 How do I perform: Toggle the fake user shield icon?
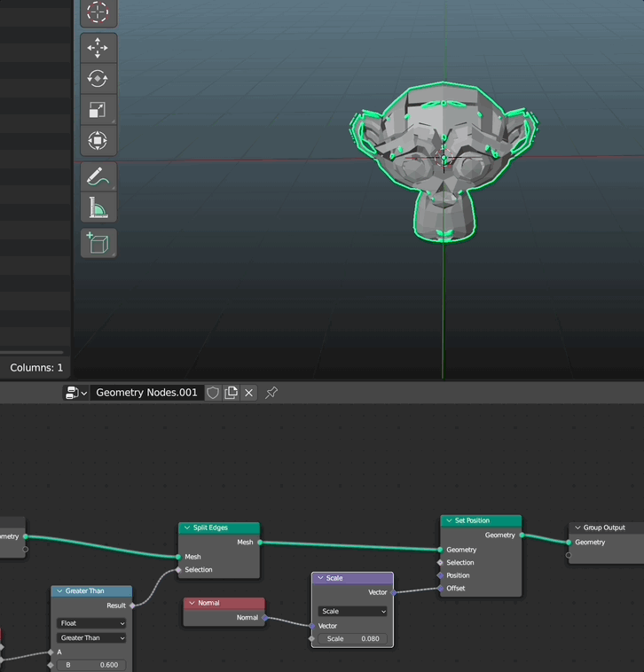tap(213, 393)
